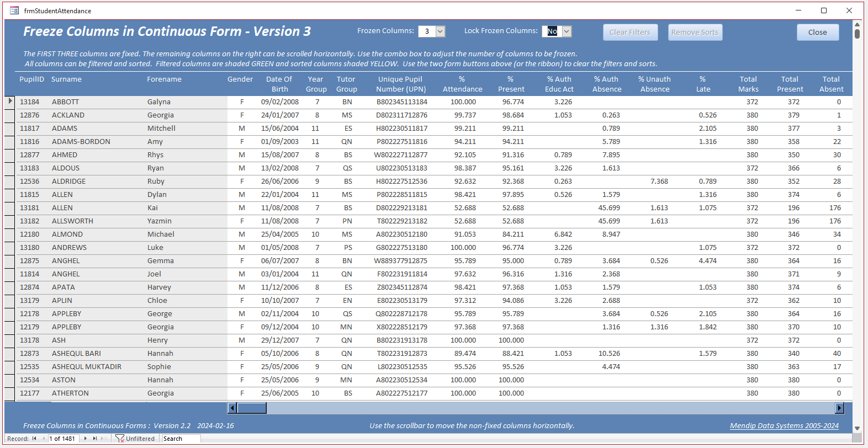Click the horizontal scrollbar right arrow
Image resolution: width=868 pixels, height=448 pixels.
tap(840, 408)
